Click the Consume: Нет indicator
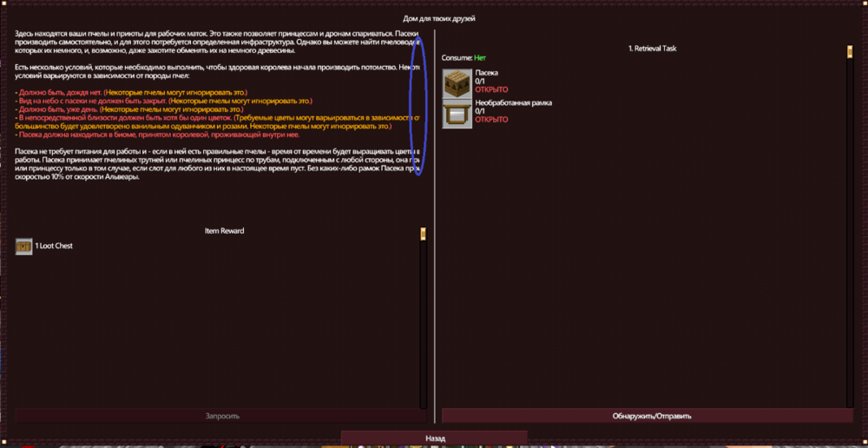 click(x=464, y=58)
